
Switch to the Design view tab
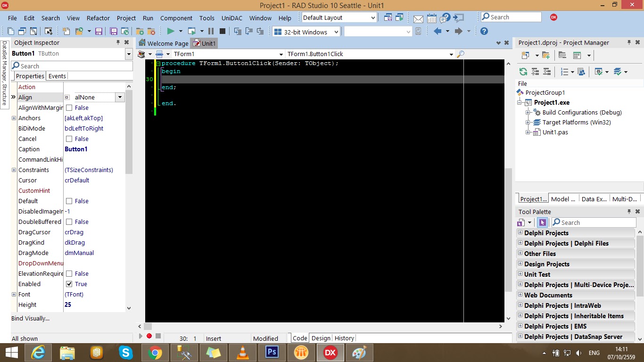pos(321,338)
